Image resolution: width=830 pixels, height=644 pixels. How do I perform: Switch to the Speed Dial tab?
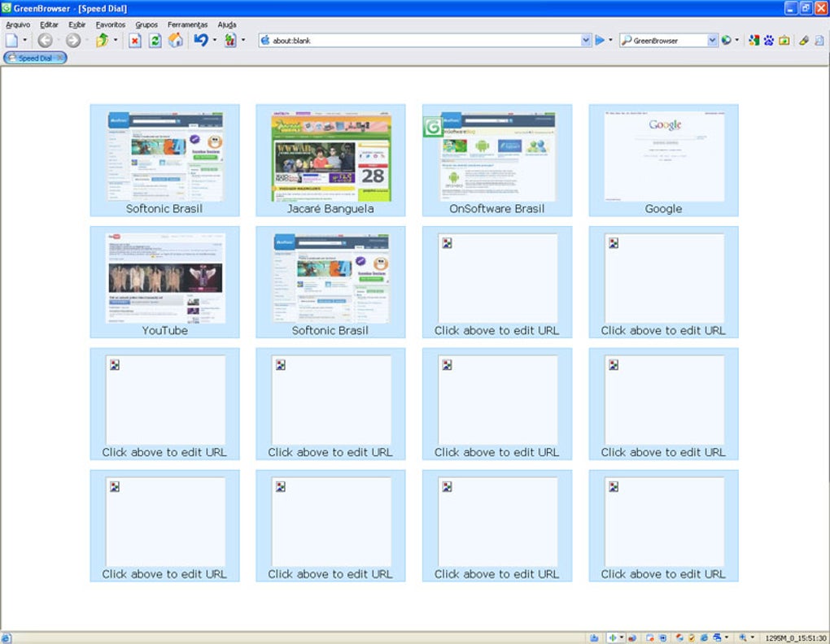click(x=33, y=58)
